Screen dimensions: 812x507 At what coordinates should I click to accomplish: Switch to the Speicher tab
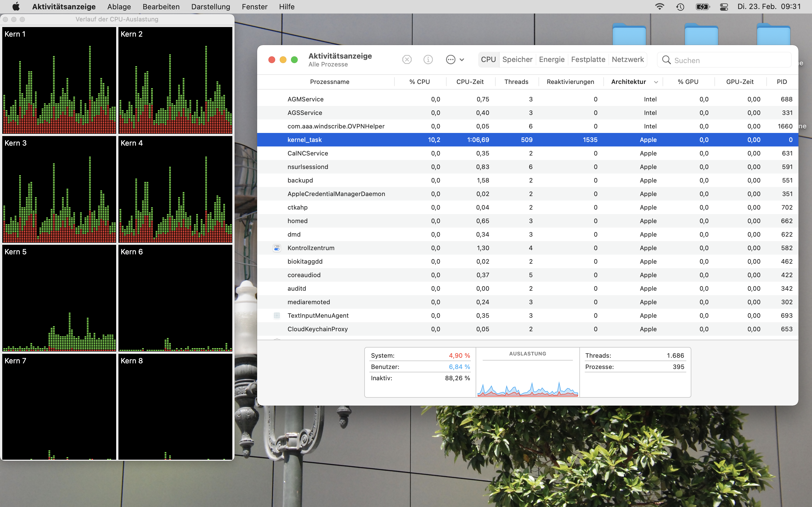pyautogui.click(x=517, y=60)
